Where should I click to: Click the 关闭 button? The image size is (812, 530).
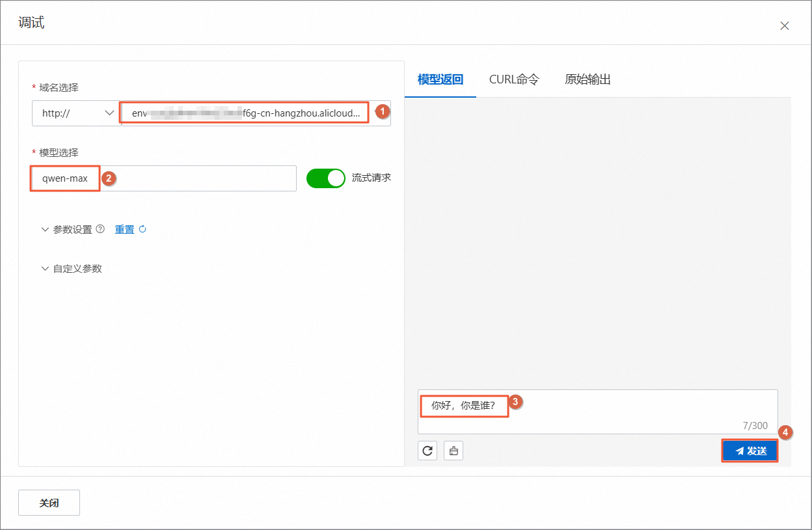(x=49, y=503)
